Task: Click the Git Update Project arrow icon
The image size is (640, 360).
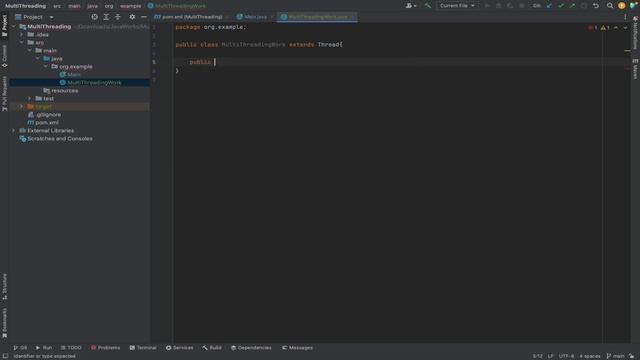Action: point(549,6)
